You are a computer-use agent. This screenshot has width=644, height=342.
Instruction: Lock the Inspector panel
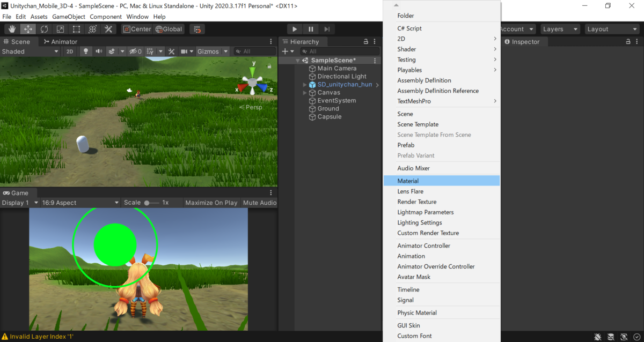pyautogui.click(x=628, y=41)
